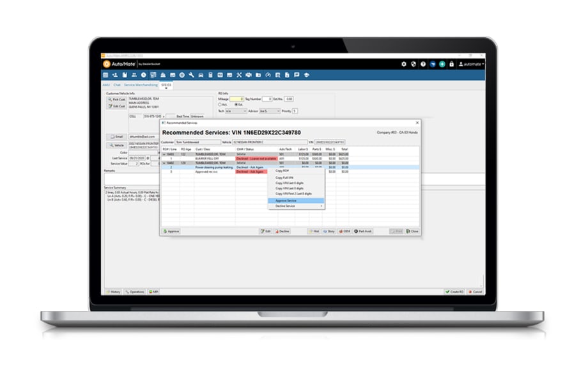588x368 pixels.
Task: Click the graduation cap icon in toolbar
Action: pyautogui.click(x=306, y=76)
